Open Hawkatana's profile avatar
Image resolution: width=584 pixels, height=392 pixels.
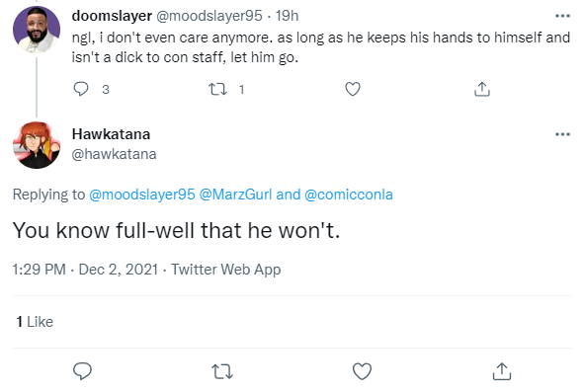(37, 145)
